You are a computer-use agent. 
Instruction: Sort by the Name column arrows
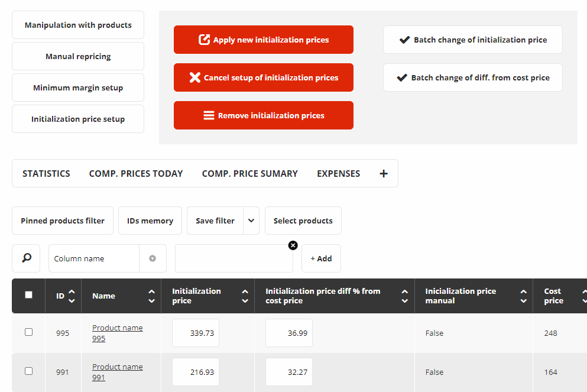pos(151,296)
